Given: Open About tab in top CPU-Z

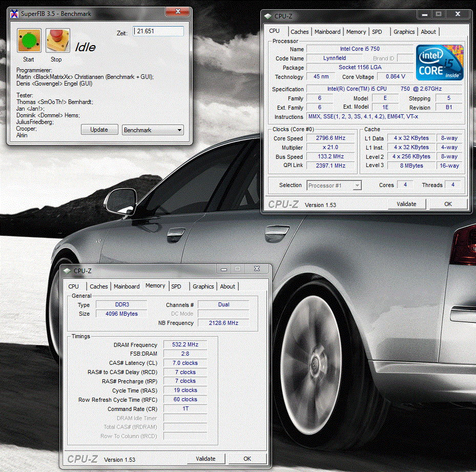Looking at the screenshot, I should pos(428,32).
